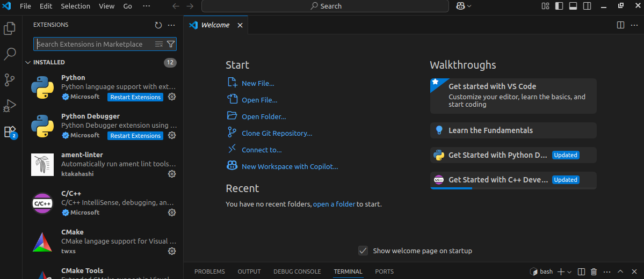Click the Open File link

pos(259,100)
